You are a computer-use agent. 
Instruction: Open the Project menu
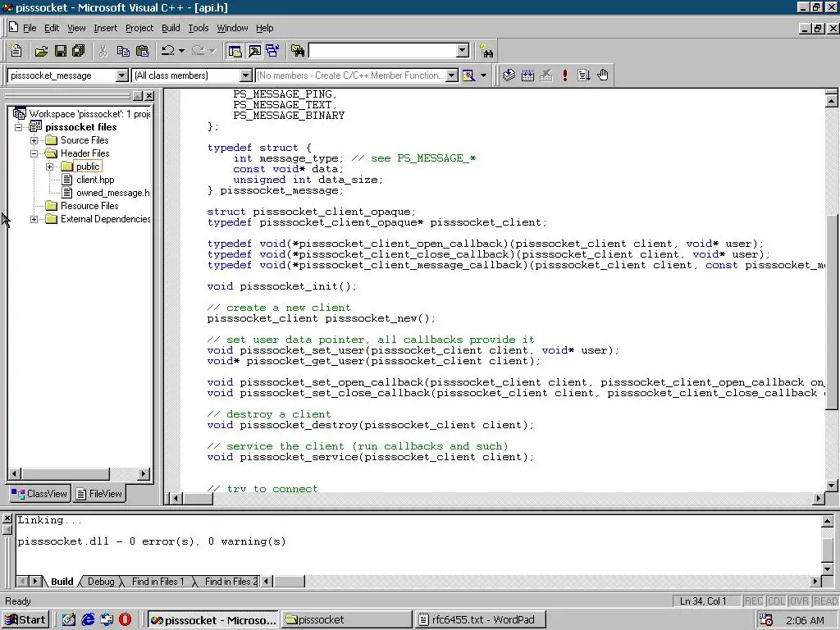click(x=139, y=28)
